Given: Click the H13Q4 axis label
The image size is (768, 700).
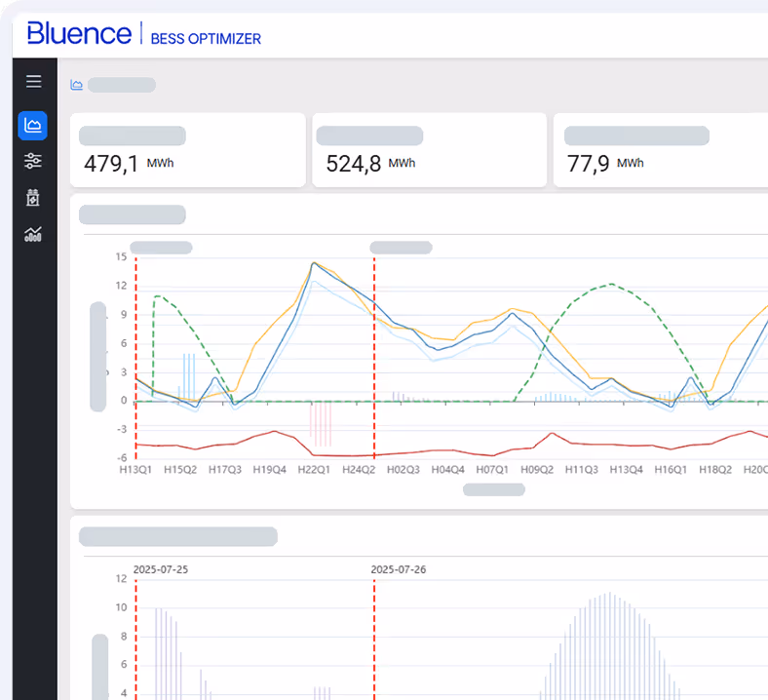Looking at the screenshot, I should click(x=626, y=470).
